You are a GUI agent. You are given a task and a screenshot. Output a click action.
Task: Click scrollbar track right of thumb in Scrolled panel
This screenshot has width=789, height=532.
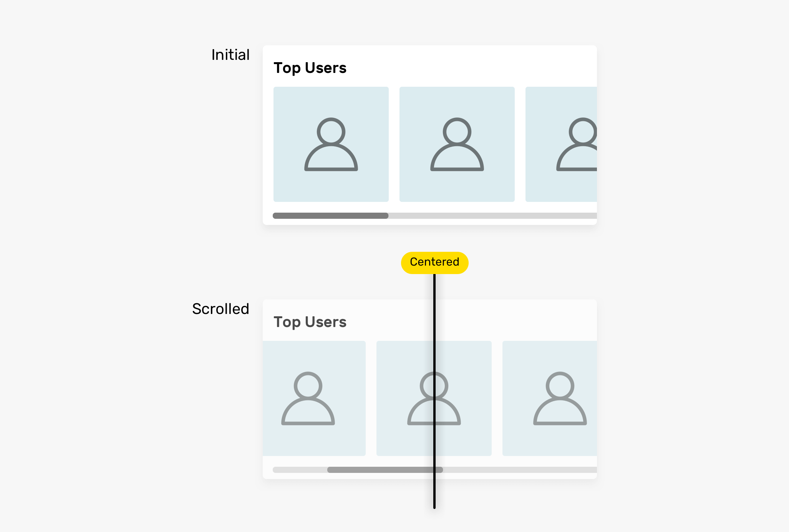coord(520,470)
